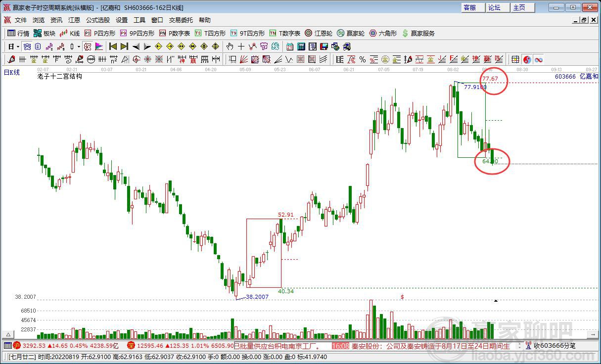This screenshot has width=601, height=364.
Task: Click the yellow diamond left-arrow icon
Action: pyautogui.click(x=158, y=46)
